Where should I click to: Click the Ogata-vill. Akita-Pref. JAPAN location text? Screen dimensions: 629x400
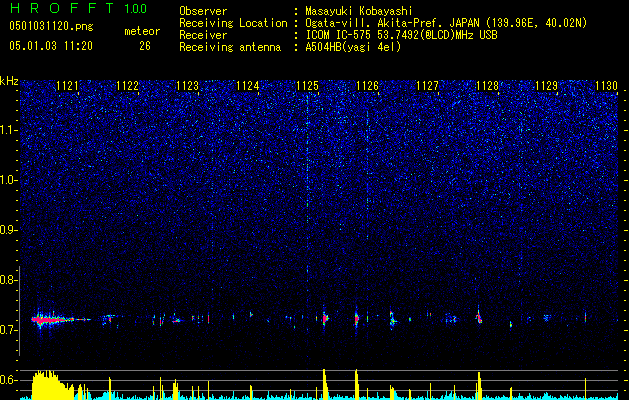[445, 23]
